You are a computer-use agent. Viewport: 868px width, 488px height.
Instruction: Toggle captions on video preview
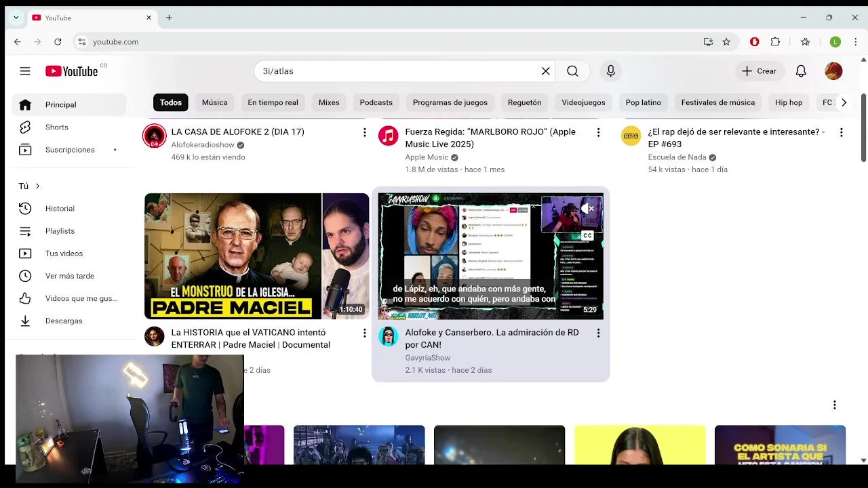click(587, 235)
